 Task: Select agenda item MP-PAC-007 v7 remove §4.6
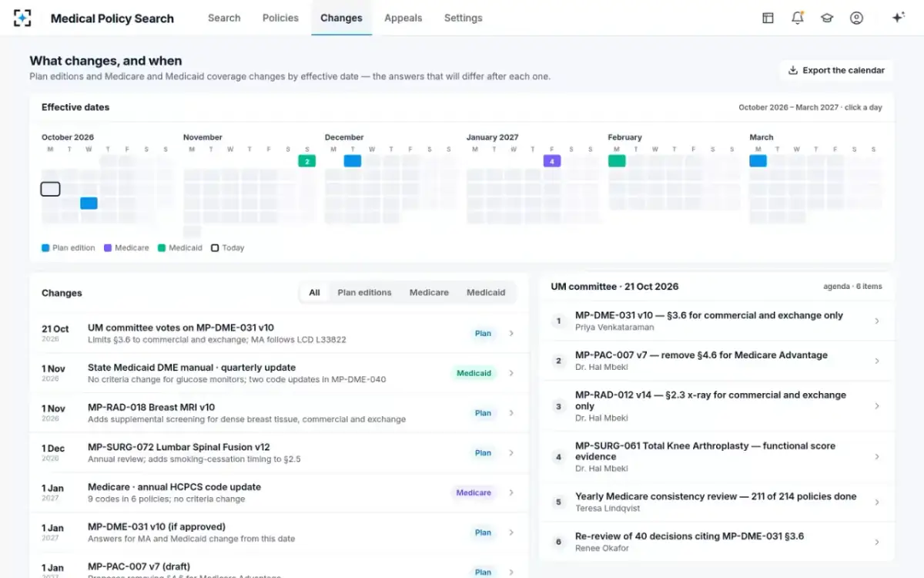[717, 361]
